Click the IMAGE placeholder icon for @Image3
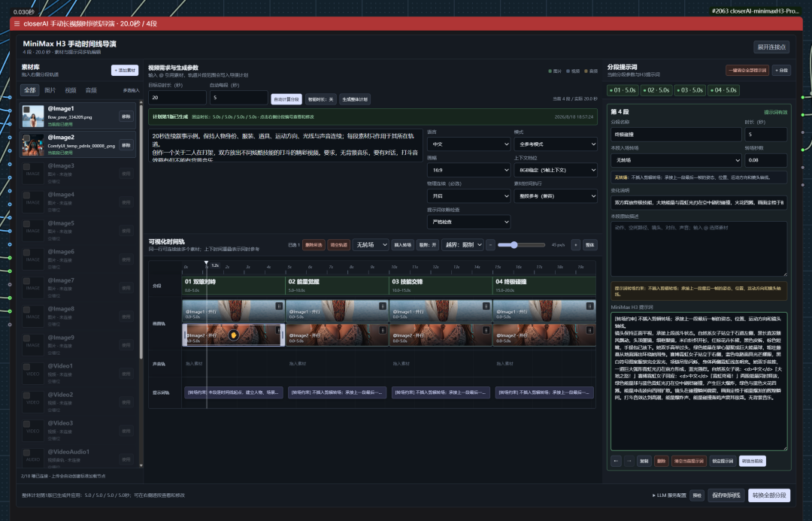Viewport: 812px width, 521px height. tap(33, 174)
